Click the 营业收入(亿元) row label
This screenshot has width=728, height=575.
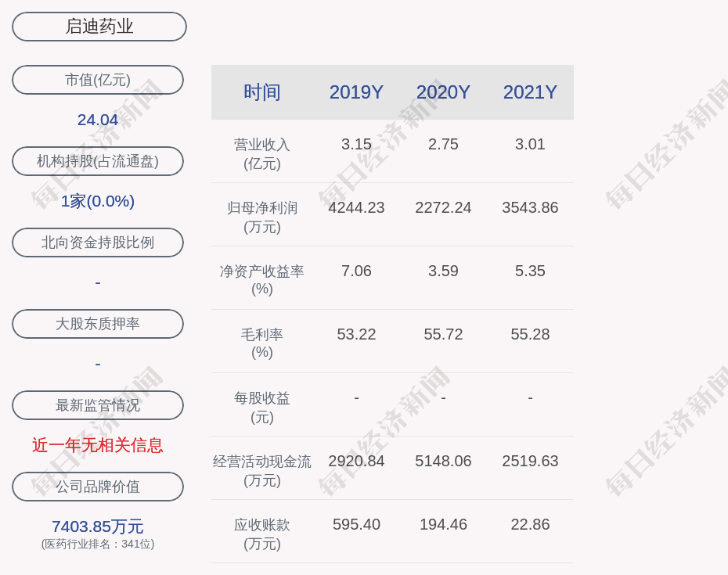(x=262, y=153)
